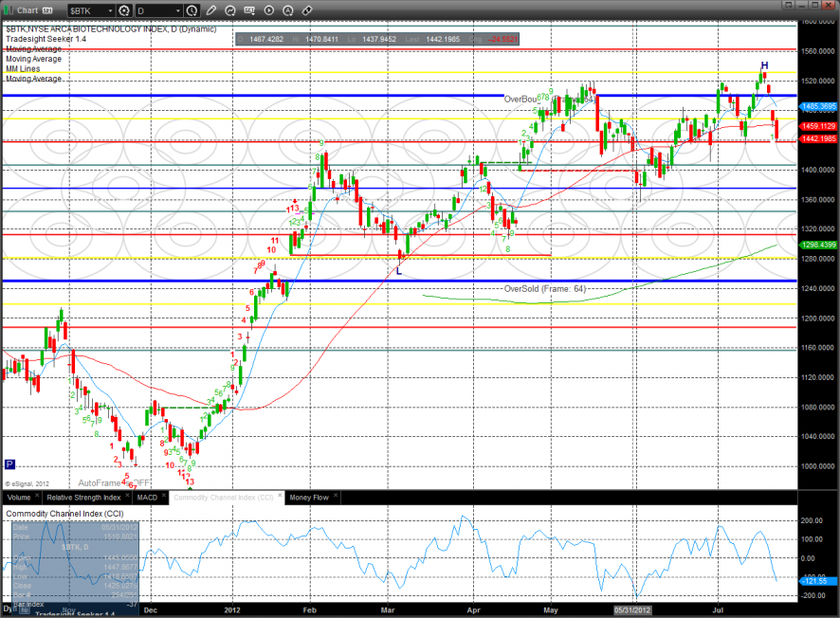Switch to the Money Flow tab

click(x=308, y=497)
